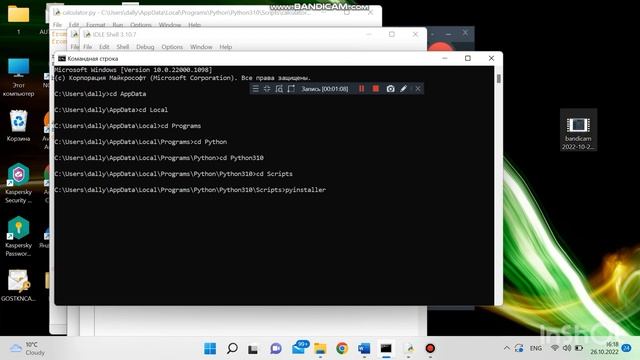Click the Command Prompt title bar icon
This screenshot has width=640, height=360.
pyautogui.click(x=62, y=59)
